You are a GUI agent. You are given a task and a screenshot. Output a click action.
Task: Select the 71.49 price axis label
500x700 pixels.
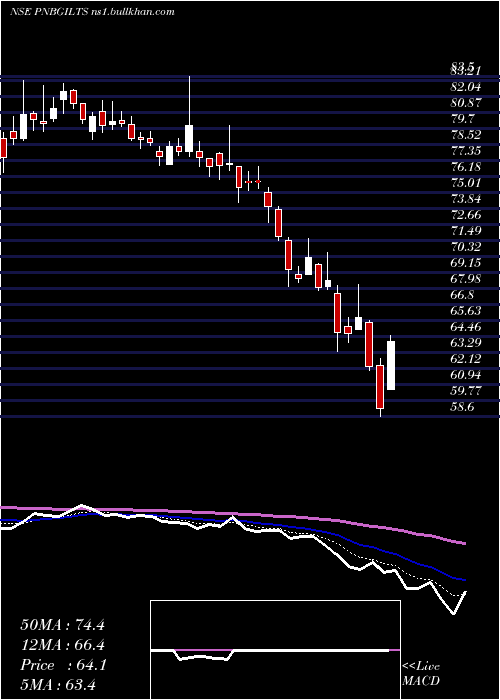(466, 231)
